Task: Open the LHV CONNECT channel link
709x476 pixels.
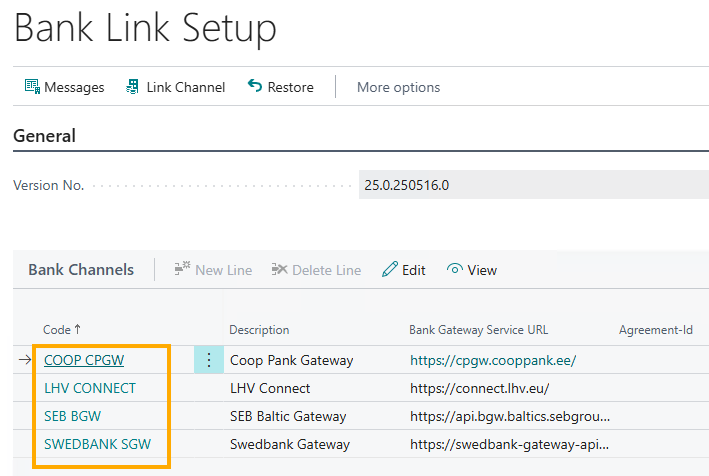Action: pyautogui.click(x=90, y=388)
